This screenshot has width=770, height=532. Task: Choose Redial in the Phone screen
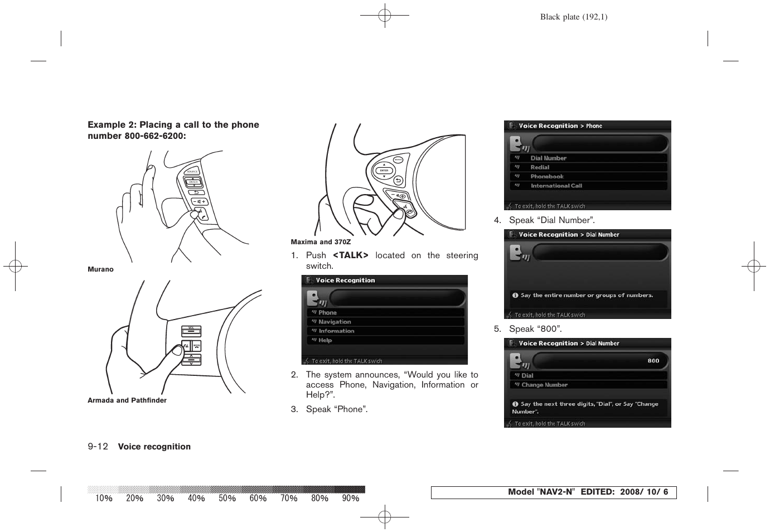point(588,167)
